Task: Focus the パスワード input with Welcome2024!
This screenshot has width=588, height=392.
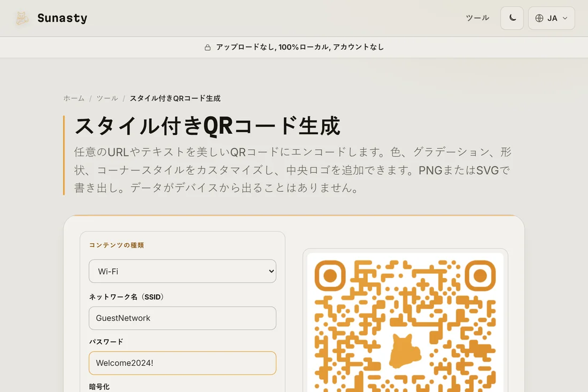Action: tap(182, 363)
